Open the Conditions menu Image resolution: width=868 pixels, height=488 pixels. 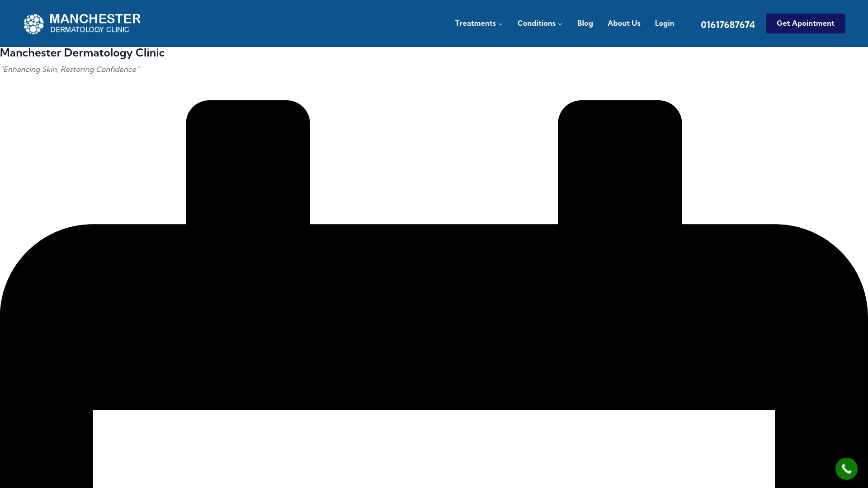[536, 23]
